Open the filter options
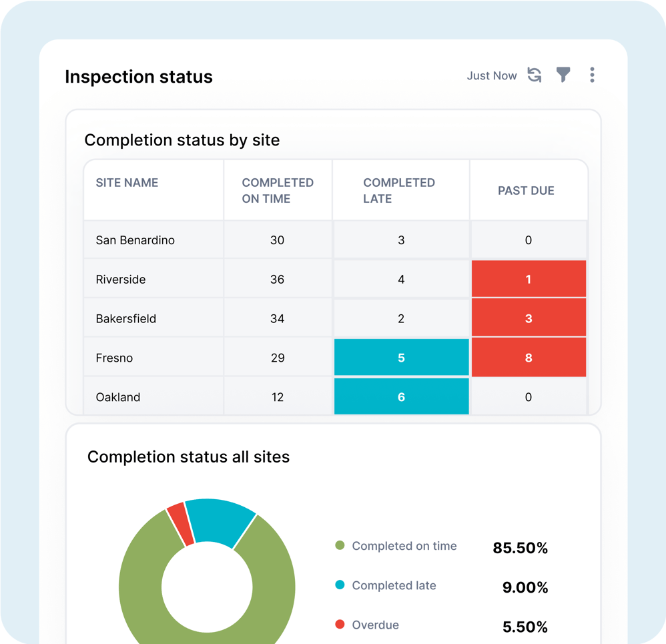Viewport: 666px width, 644px height. pos(563,75)
